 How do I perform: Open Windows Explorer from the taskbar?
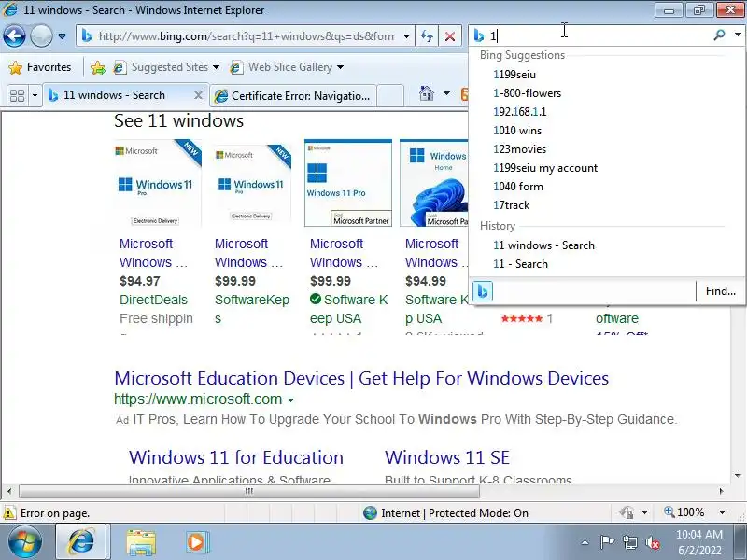[x=141, y=542]
